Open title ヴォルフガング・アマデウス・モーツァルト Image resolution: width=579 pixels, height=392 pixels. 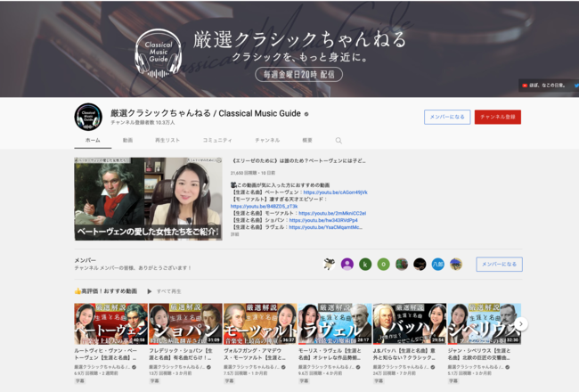point(255,354)
